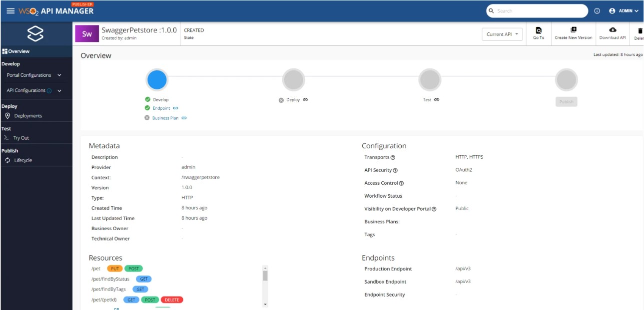
Task: Open the Current API dropdown
Action: point(502,34)
